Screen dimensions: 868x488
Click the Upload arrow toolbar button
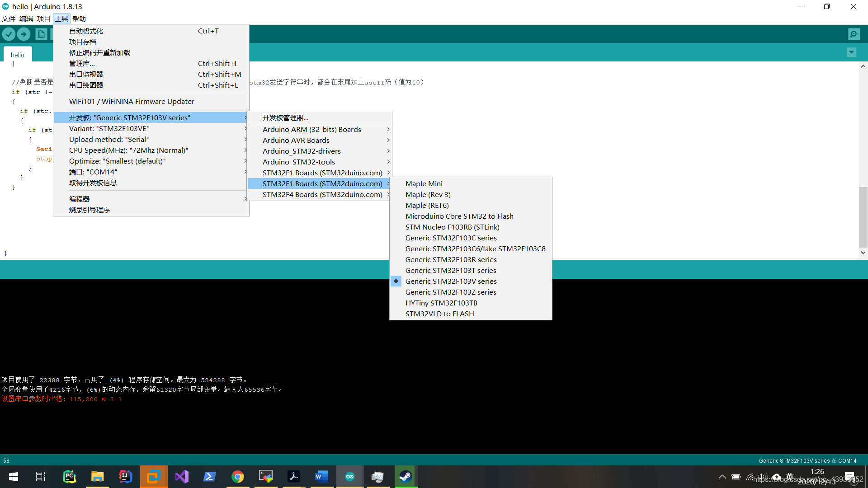24,34
